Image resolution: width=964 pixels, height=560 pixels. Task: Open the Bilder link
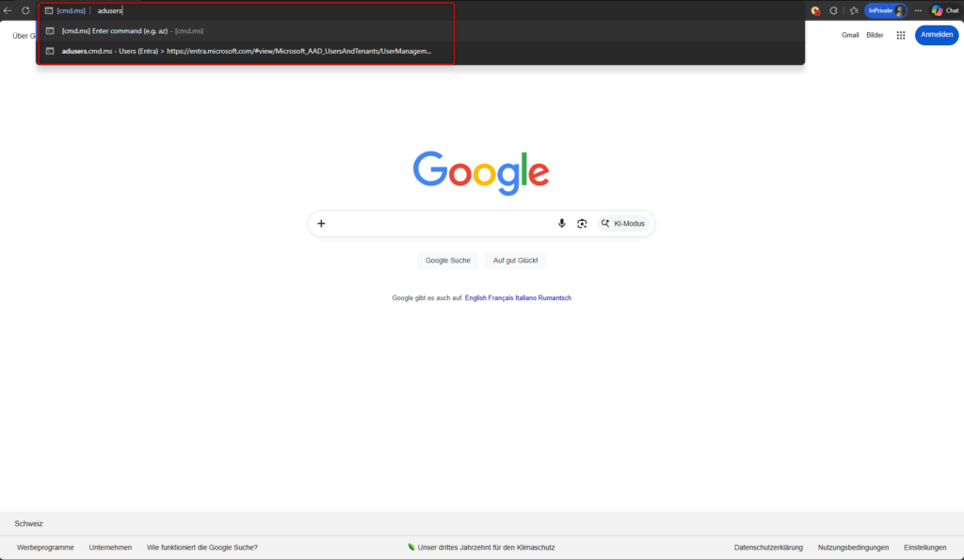pos(875,35)
